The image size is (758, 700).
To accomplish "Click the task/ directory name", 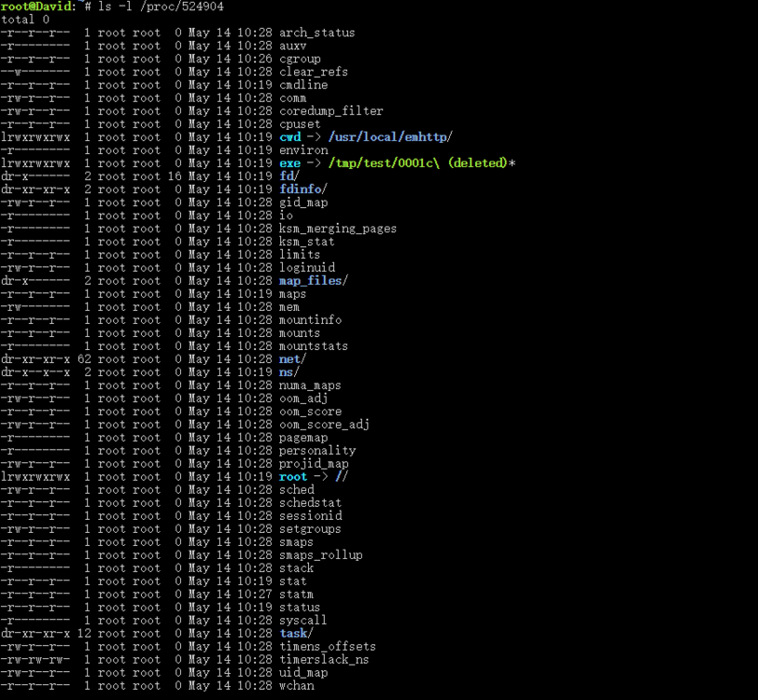I will coord(296,634).
